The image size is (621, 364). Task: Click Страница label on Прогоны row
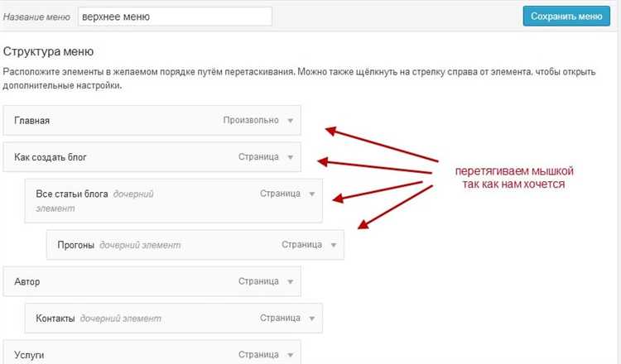[301, 245]
